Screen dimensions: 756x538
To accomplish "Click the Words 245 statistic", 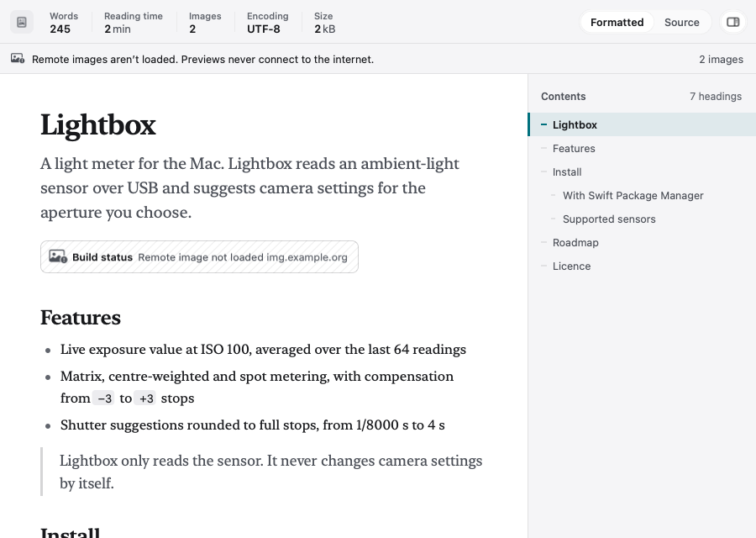I will (x=64, y=22).
